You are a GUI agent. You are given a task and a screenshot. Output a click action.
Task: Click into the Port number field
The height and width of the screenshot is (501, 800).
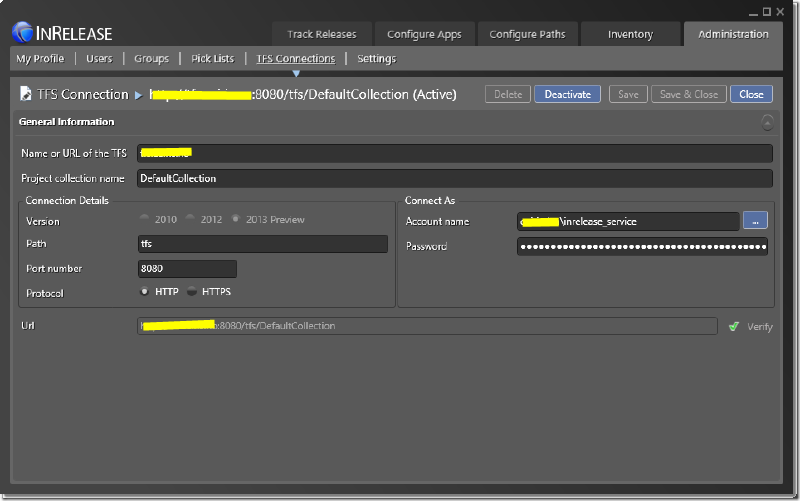click(x=187, y=269)
